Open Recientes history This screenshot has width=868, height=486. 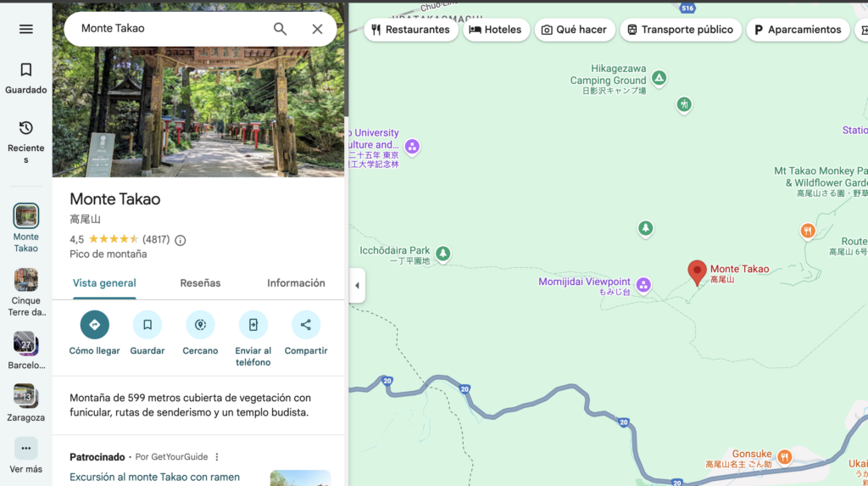coord(26,140)
